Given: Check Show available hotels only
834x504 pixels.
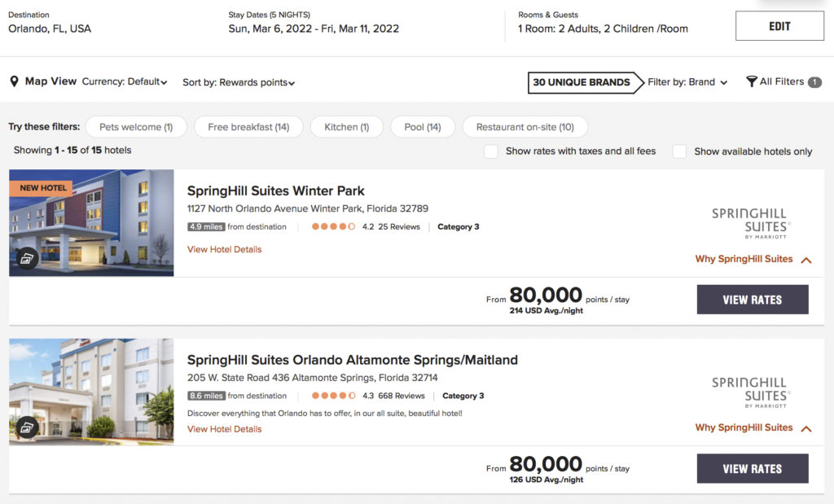Looking at the screenshot, I should click(679, 151).
